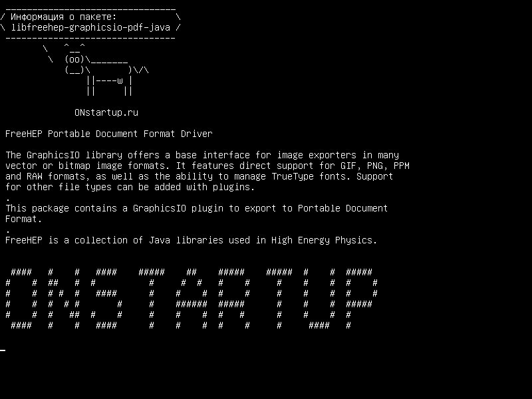Click the large ONSTARTUP hash banner
The height and width of the screenshot is (399, 532).
click(x=192, y=299)
